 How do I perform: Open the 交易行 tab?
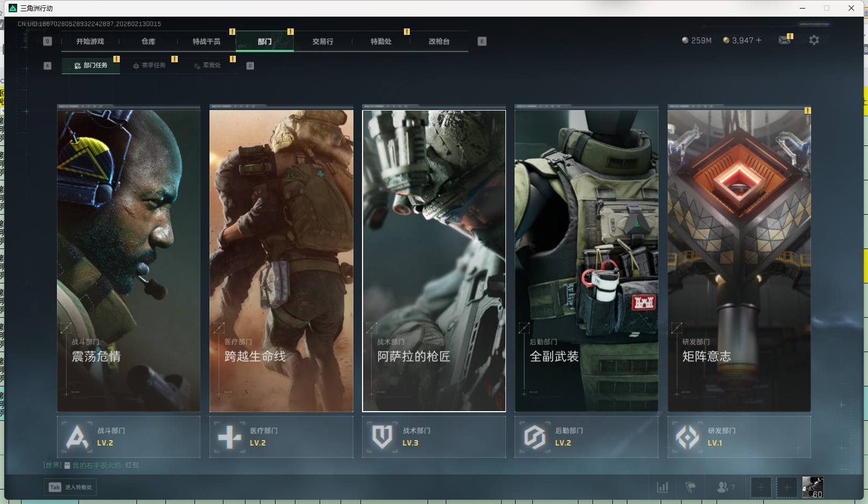tap(323, 41)
